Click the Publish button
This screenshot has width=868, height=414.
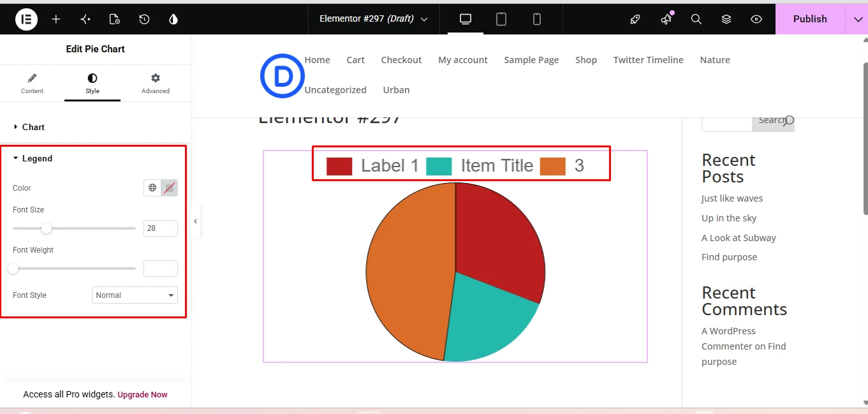coord(810,19)
